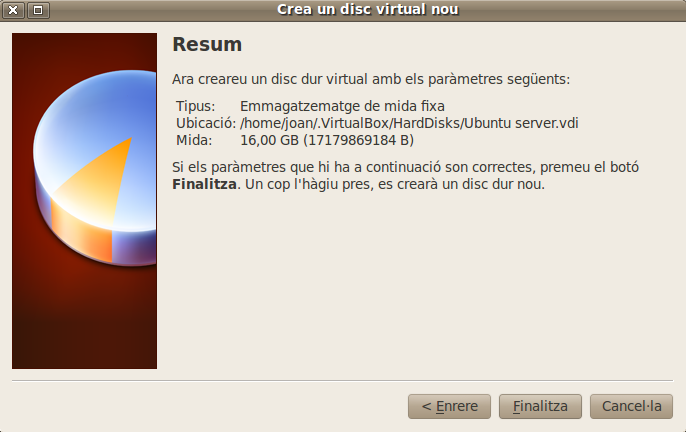Click the bold "Finalitza" word in the instructions

coord(204,185)
